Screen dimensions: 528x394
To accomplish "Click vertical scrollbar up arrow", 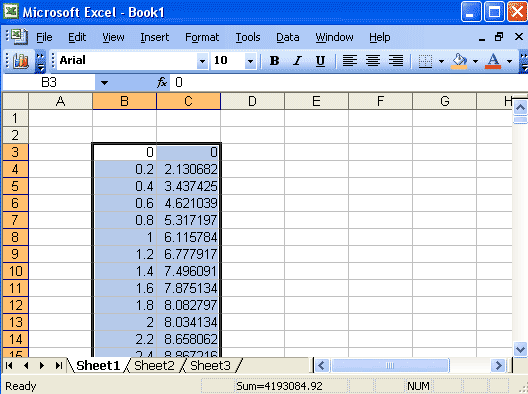I will click(520, 107).
